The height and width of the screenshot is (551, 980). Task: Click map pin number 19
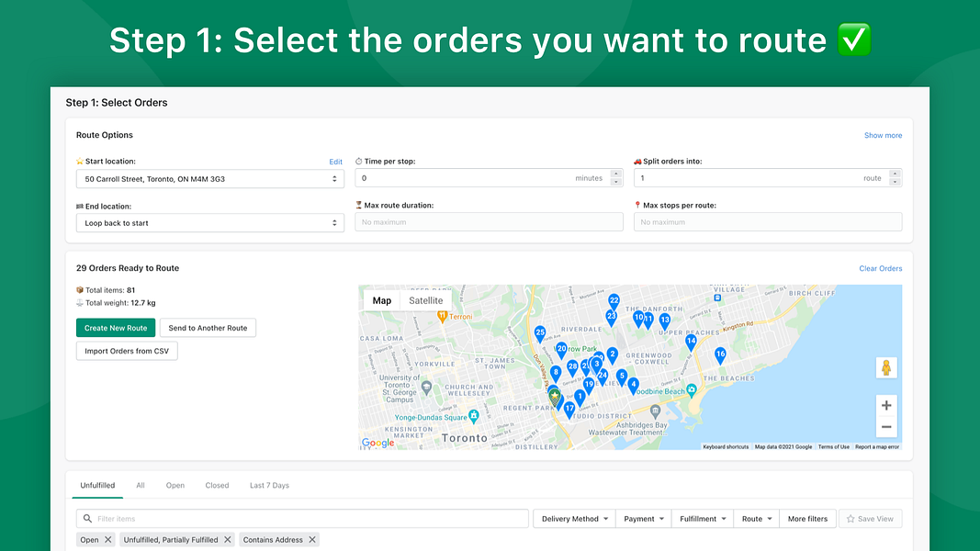pos(589,386)
